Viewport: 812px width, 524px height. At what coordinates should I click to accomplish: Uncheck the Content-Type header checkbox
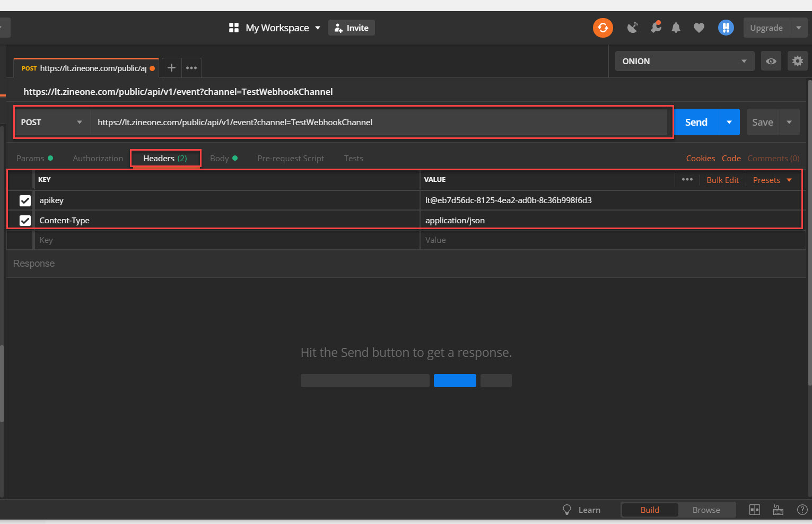pos(25,221)
